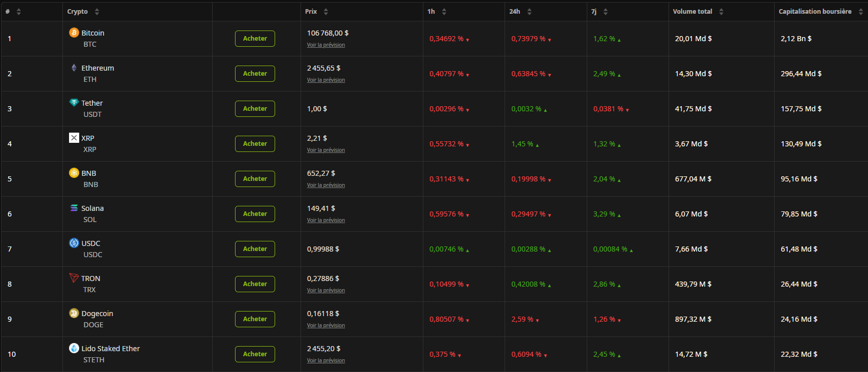
Task: Sort table by rank number column
Action: (x=19, y=12)
